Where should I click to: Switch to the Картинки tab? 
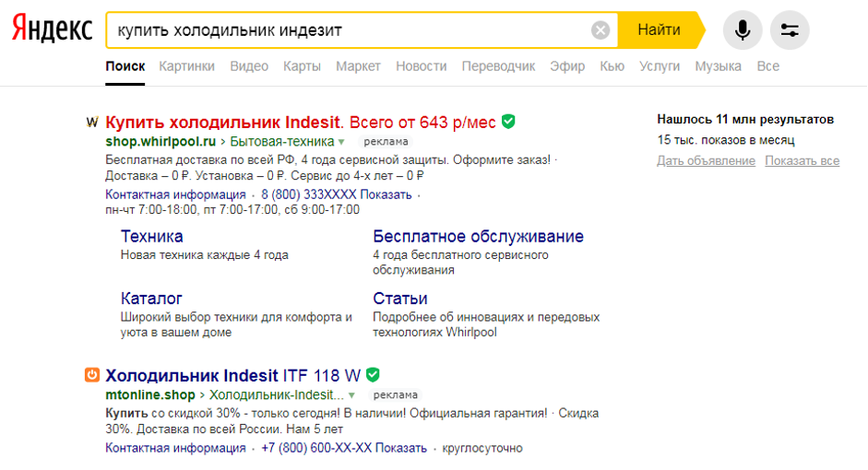click(186, 66)
